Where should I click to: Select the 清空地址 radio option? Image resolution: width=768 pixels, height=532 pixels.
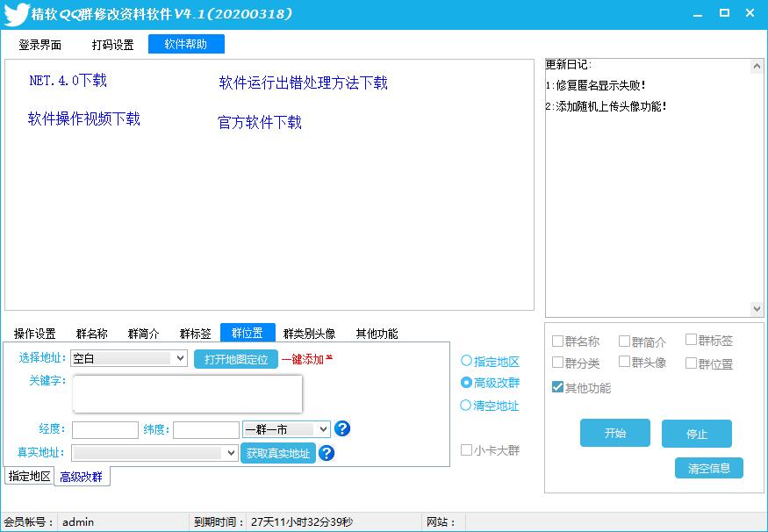coord(490,406)
